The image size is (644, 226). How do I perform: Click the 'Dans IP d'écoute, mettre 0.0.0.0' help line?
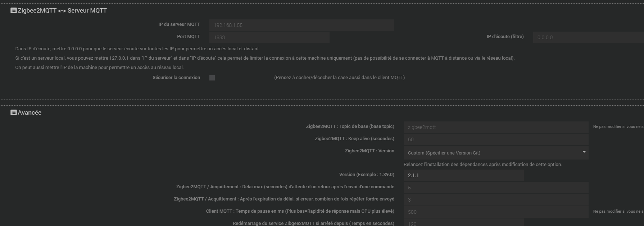137,49
